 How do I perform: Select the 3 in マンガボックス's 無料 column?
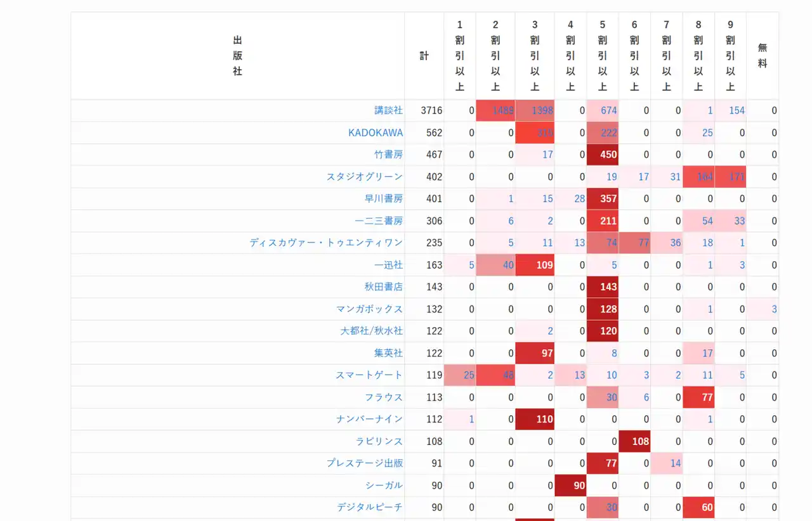click(773, 309)
